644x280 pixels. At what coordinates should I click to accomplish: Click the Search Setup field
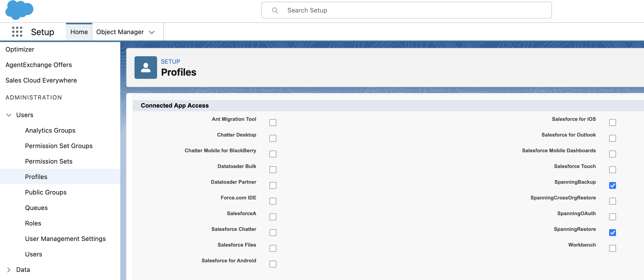tap(406, 10)
